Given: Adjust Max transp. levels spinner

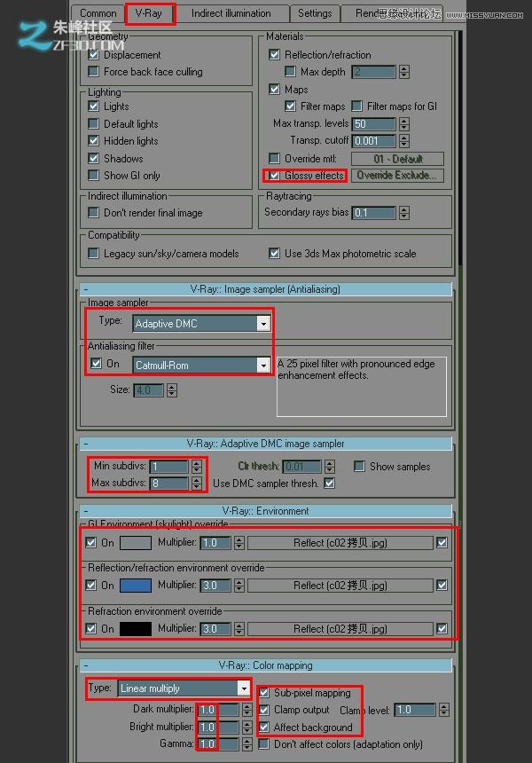Looking at the screenshot, I should 404,124.
